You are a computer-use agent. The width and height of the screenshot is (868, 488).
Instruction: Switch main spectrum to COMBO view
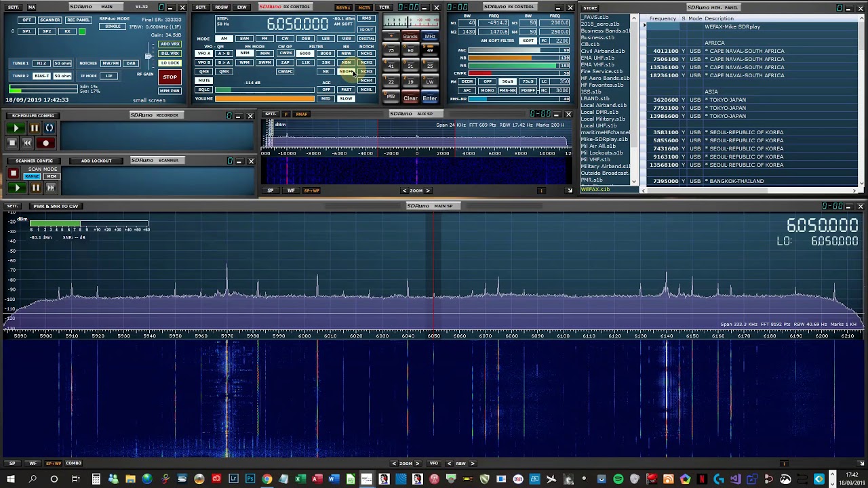coord(73,463)
